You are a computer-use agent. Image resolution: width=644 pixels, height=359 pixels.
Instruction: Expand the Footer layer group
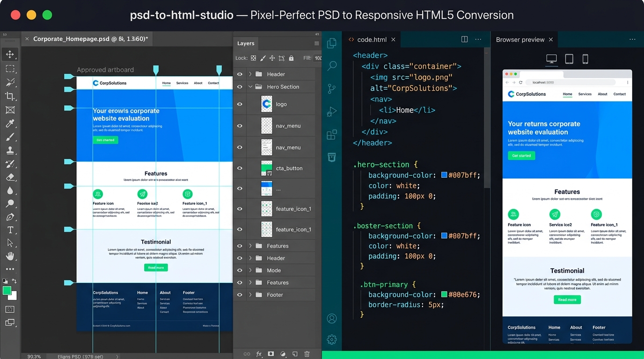pyautogui.click(x=250, y=295)
